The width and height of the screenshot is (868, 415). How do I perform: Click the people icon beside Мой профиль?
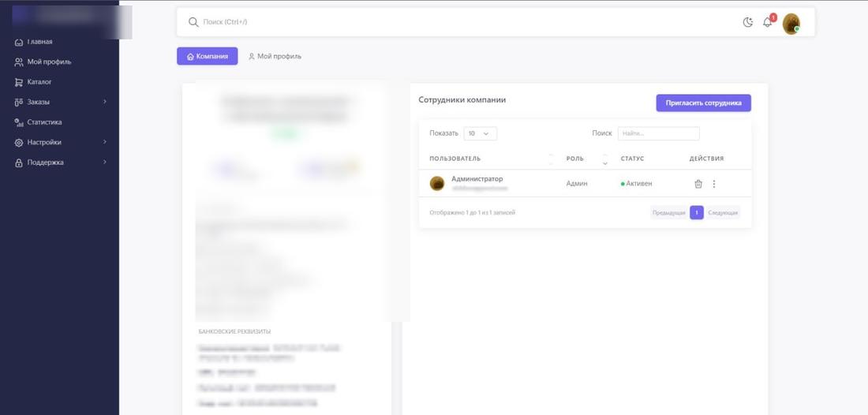pos(18,62)
